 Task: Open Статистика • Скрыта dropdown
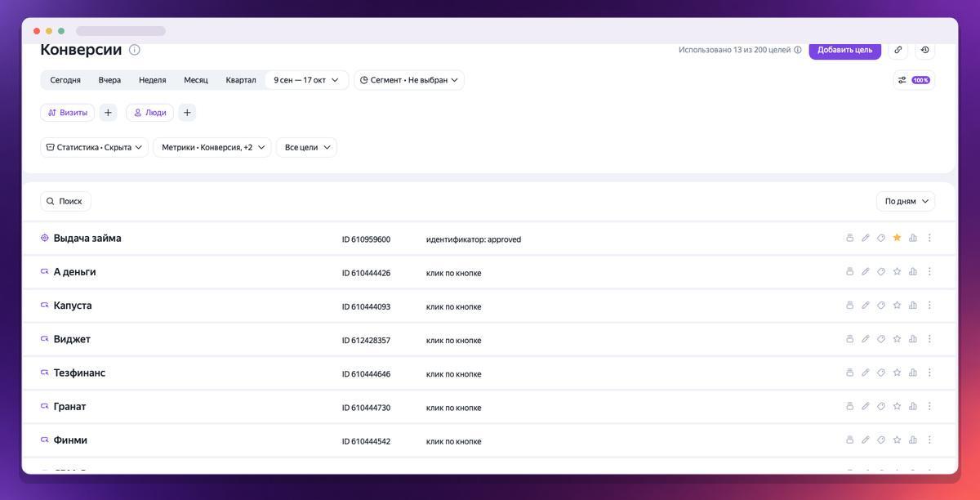tap(94, 147)
